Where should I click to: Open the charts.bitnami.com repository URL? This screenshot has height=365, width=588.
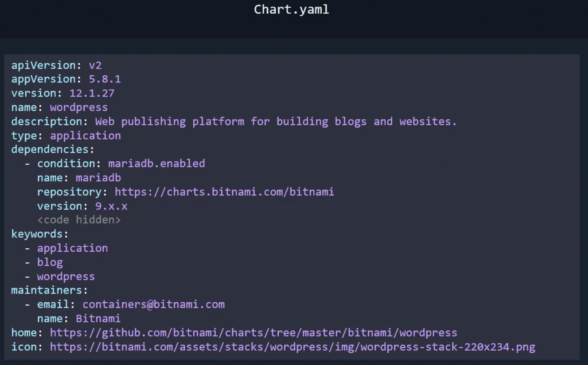(x=224, y=192)
